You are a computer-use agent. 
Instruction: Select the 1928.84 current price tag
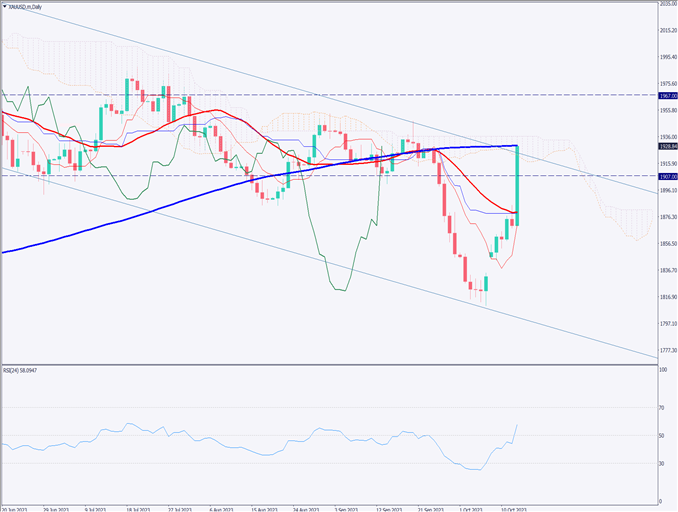click(x=668, y=146)
